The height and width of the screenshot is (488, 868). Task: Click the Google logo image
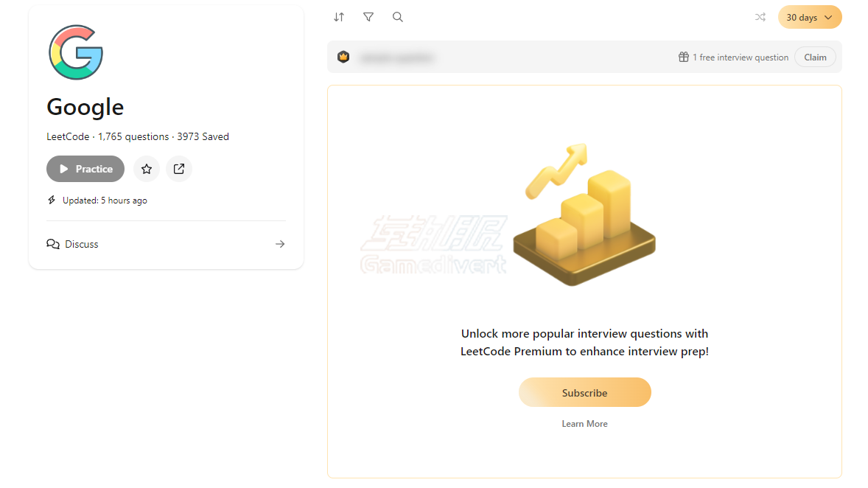point(76,53)
